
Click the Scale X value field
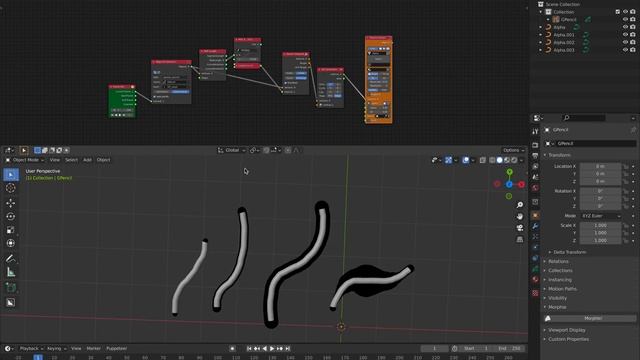click(600, 225)
